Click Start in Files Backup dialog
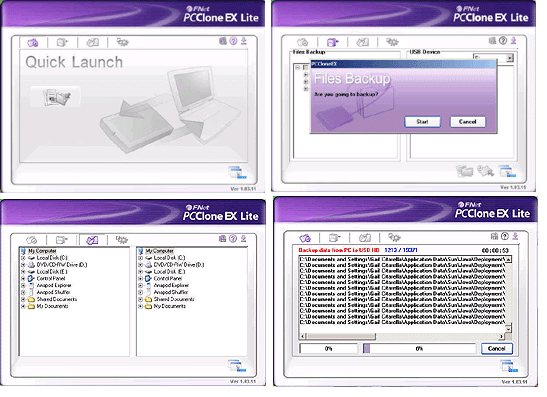This screenshot has height=397, width=547. pos(422,122)
